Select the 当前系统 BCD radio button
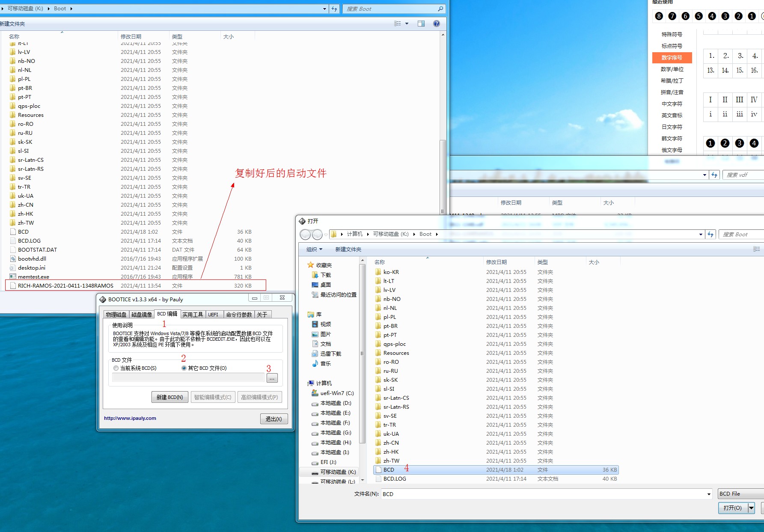 click(x=116, y=368)
